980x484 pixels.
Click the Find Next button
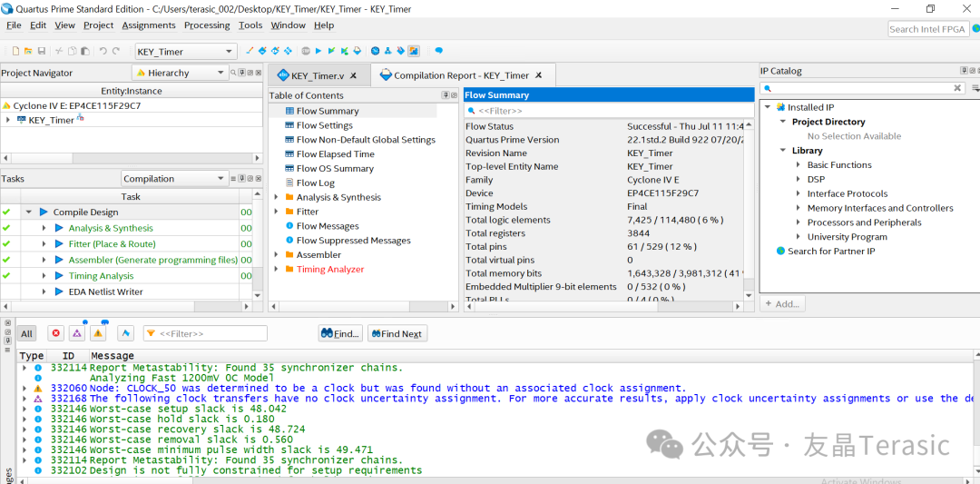tap(397, 334)
